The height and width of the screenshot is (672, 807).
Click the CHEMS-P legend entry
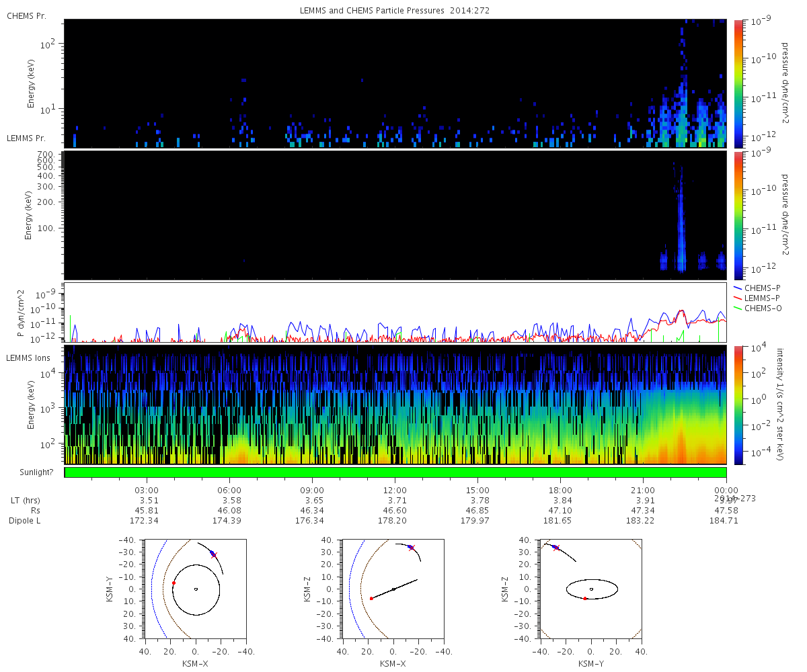pyautogui.click(x=764, y=288)
